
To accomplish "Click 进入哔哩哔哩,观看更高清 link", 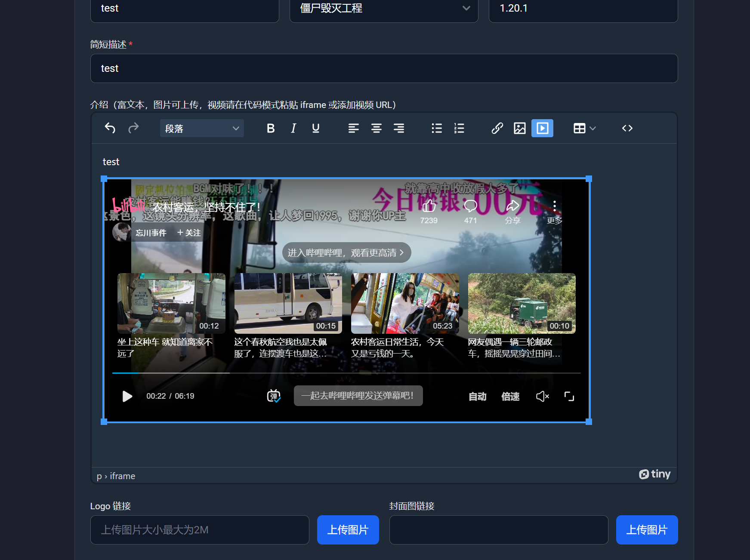I will [x=346, y=252].
